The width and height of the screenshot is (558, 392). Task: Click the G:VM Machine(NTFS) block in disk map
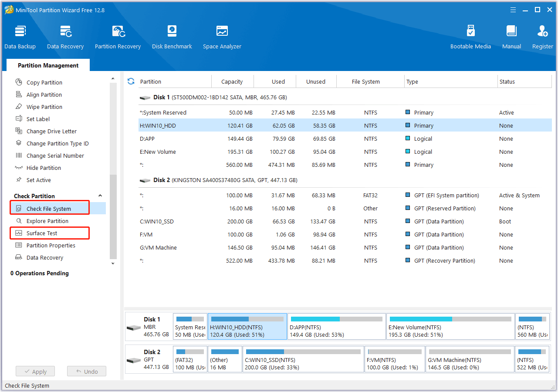click(470, 359)
